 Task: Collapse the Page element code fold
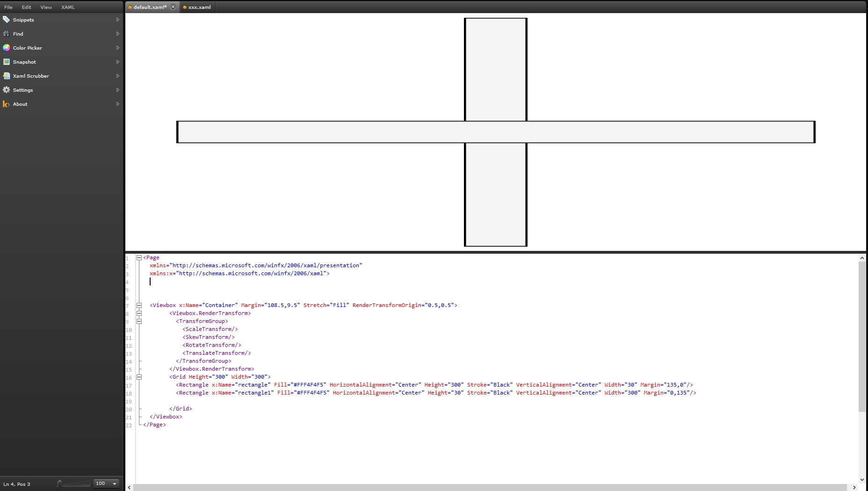click(139, 257)
